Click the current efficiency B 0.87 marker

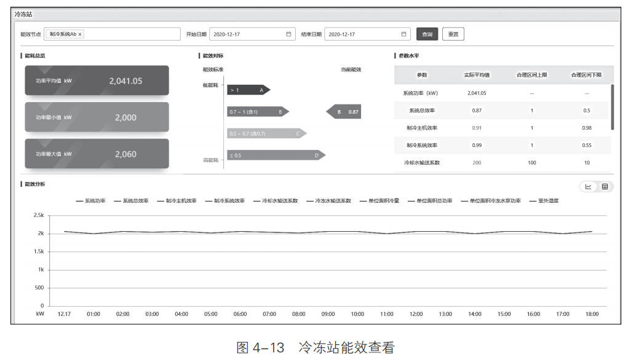pyautogui.click(x=344, y=111)
